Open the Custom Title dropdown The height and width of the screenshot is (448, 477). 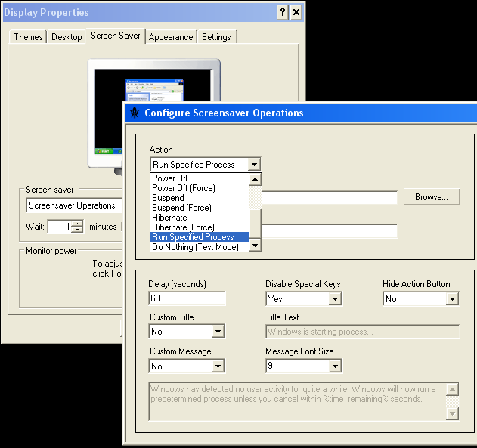(218, 332)
